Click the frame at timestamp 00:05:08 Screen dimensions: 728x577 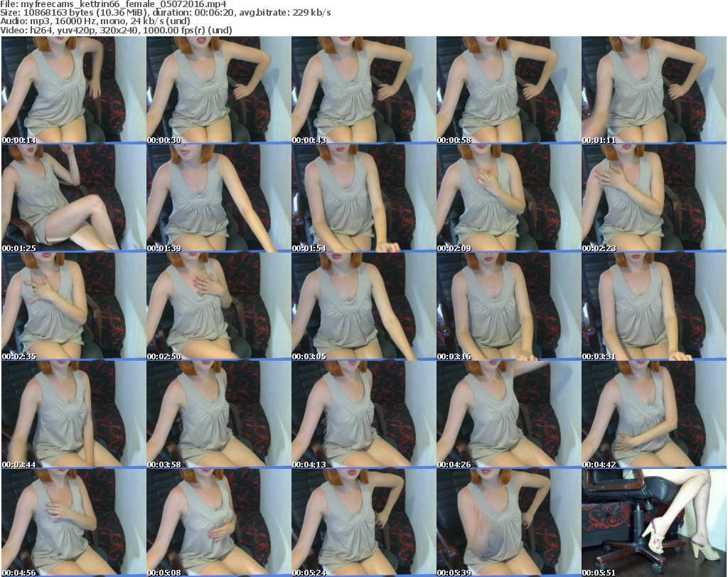click(x=219, y=523)
